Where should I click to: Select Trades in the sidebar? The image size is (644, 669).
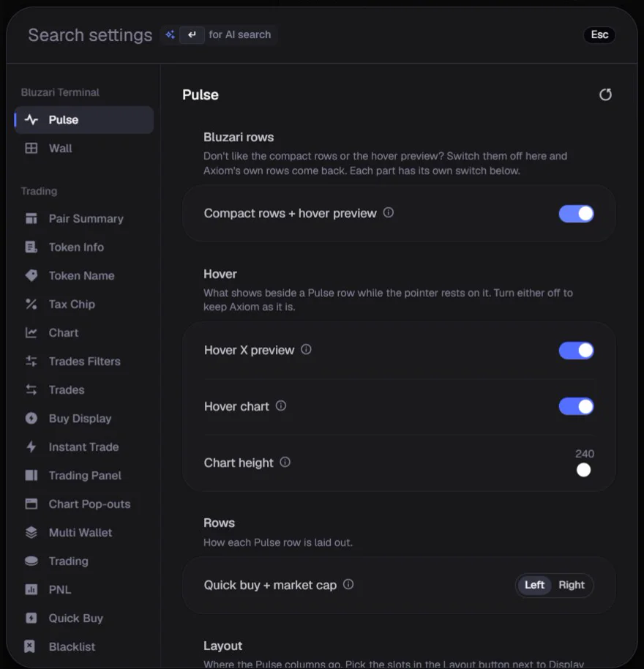pyautogui.click(x=84, y=390)
